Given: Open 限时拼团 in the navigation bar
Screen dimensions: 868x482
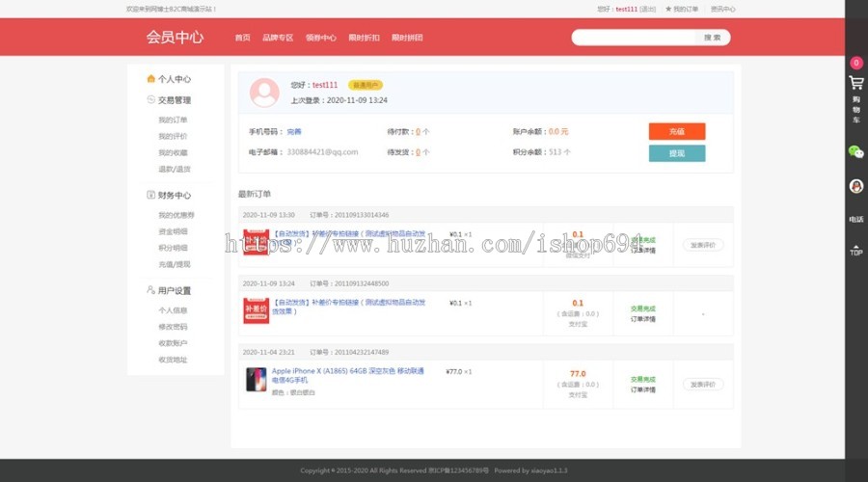Looking at the screenshot, I should [x=407, y=38].
